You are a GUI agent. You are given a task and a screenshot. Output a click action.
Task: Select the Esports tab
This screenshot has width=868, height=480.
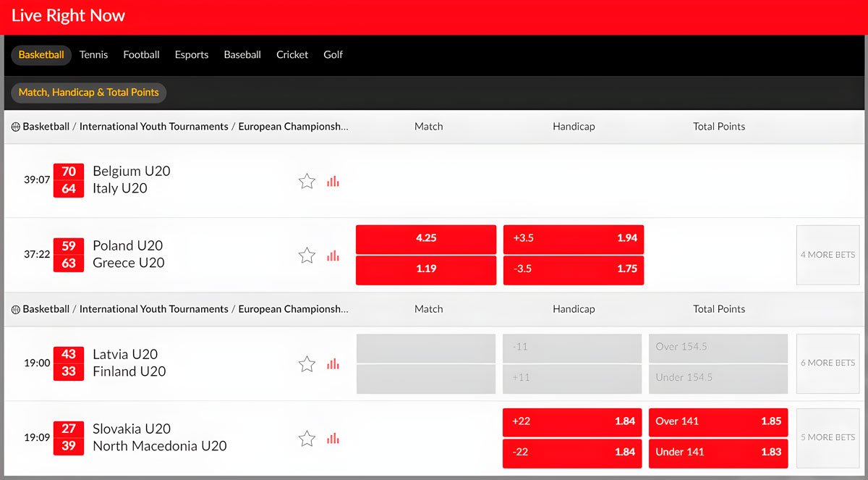[192, 55]
